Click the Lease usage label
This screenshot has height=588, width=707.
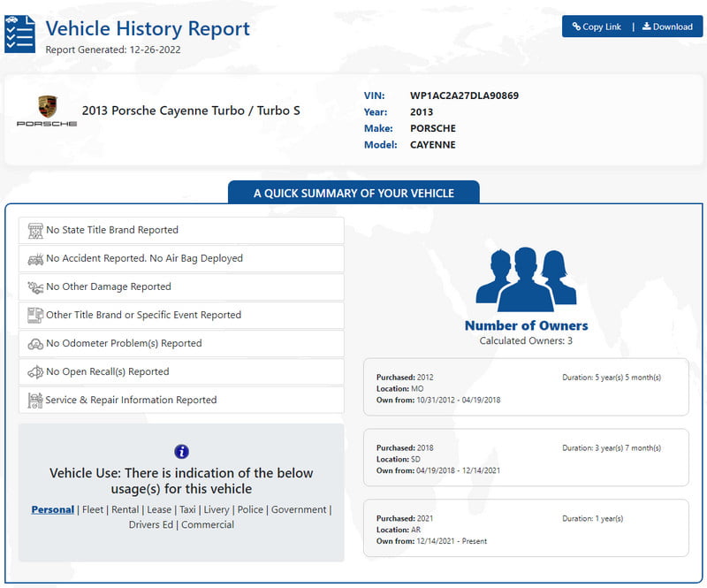tap(159, 510)
